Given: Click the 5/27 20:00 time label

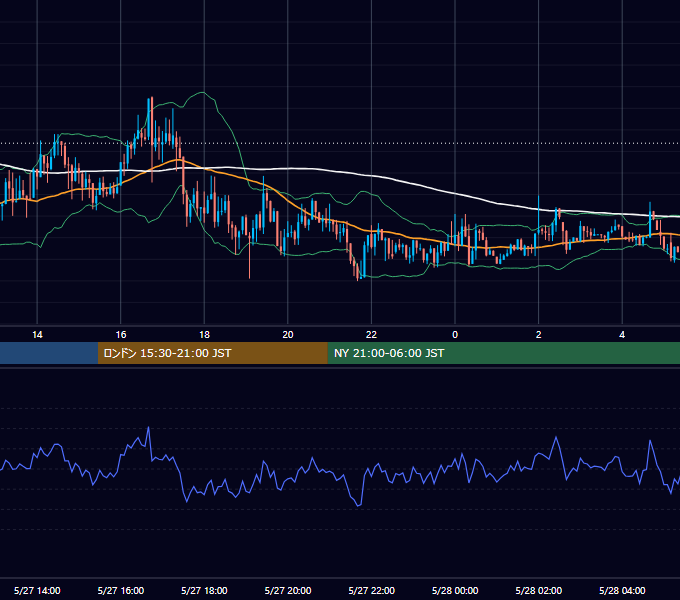Looking at the screenshot, I should (x=288, y=590).
